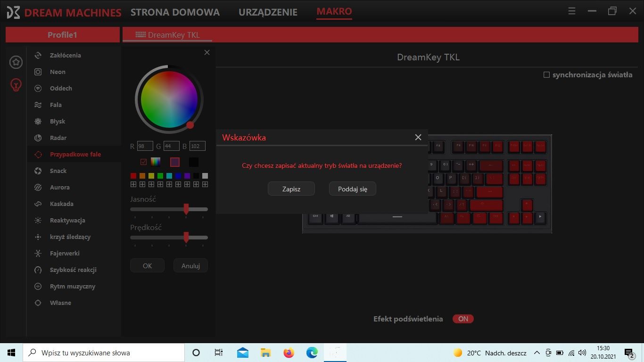Switch to the URZĄDZENIE tab
This screenshot has height=362, width=644.
[x=268, y=12]
